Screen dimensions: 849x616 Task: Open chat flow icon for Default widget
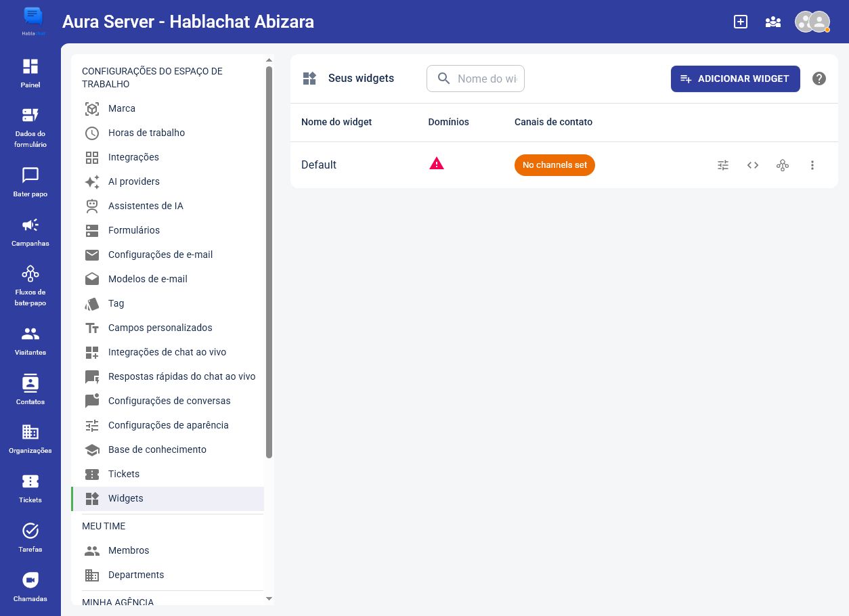(x=783, y=165)
